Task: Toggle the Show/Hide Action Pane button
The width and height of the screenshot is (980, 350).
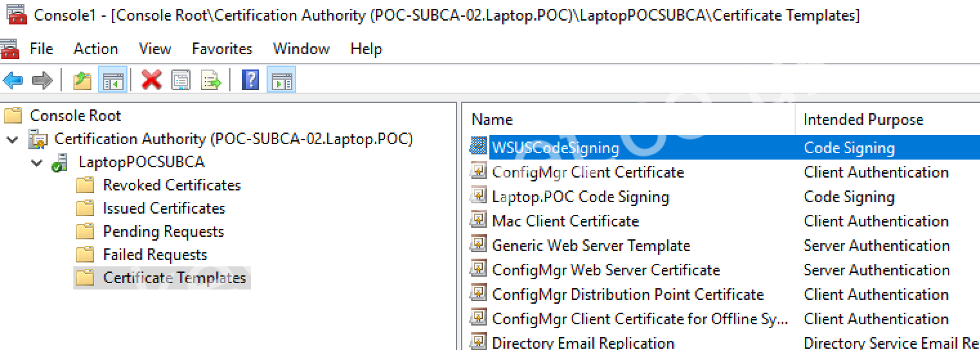Action: coord(281,80)
